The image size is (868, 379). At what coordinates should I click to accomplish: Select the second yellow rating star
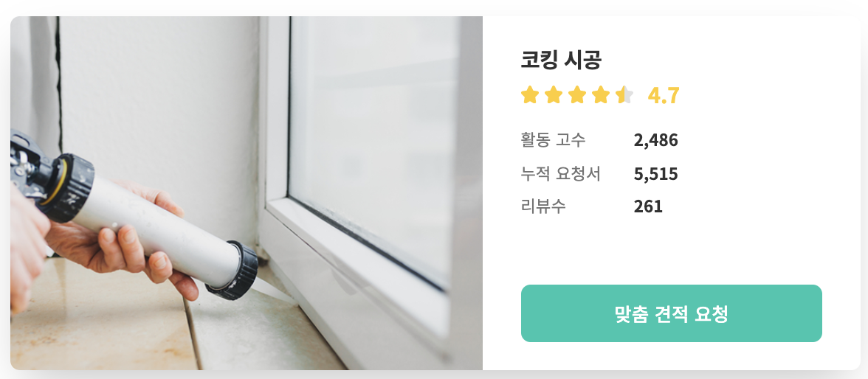[554, 95]
